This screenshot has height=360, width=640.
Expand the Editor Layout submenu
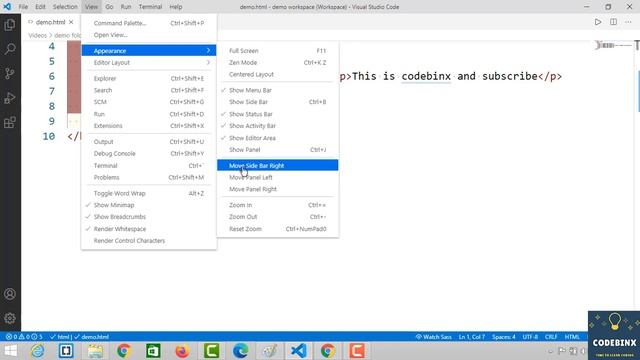coord(149,62)
